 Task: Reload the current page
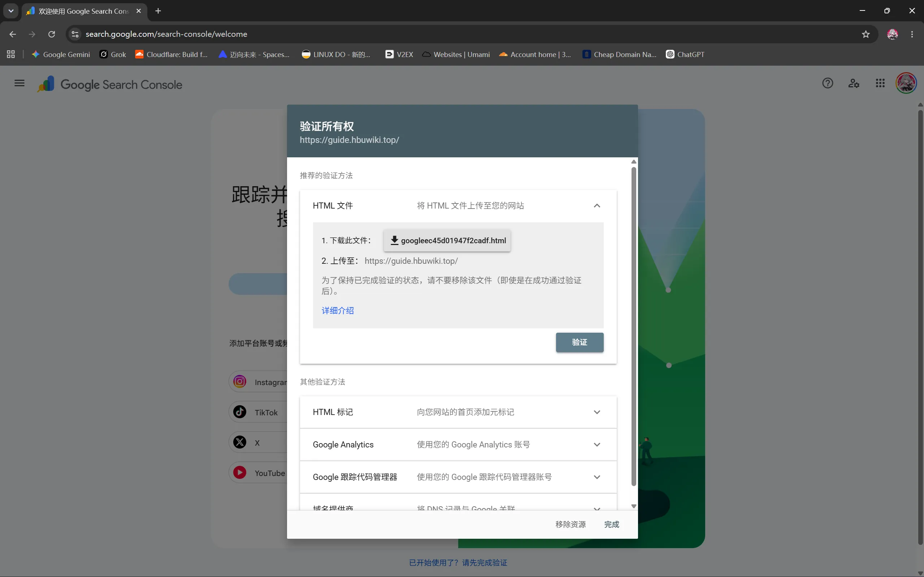[52, 34]
